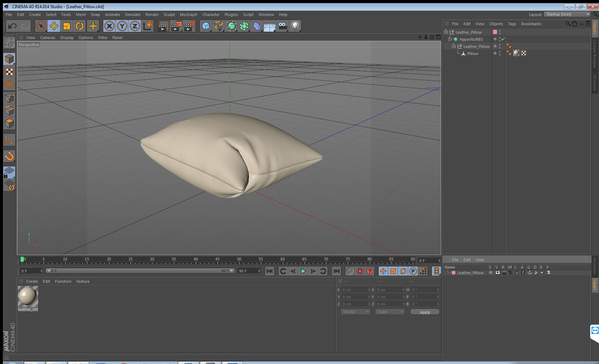Screen dimensions: 599x364
Task: Collapse the HyperNURBS tree node
Action: (450, 39)
